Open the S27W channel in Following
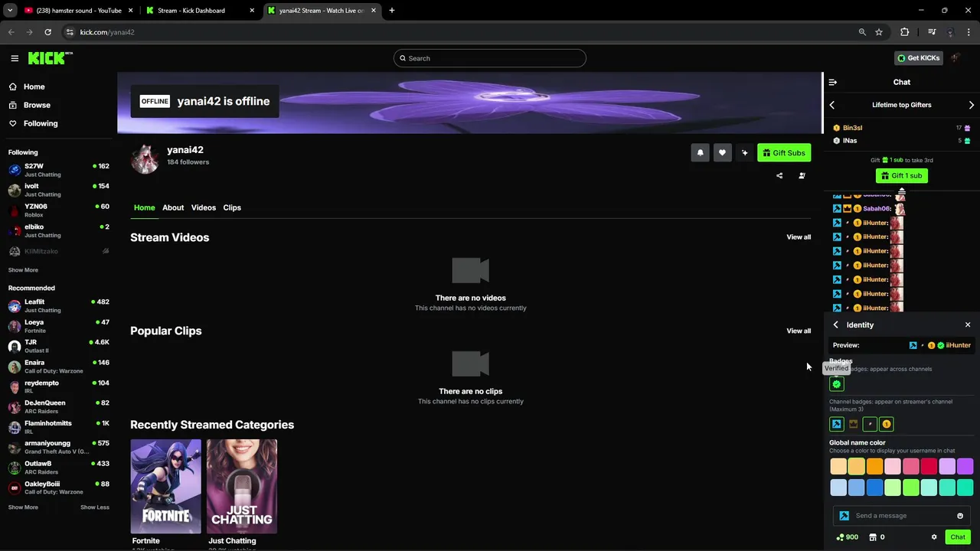980x551 pixels. point(59,169)
